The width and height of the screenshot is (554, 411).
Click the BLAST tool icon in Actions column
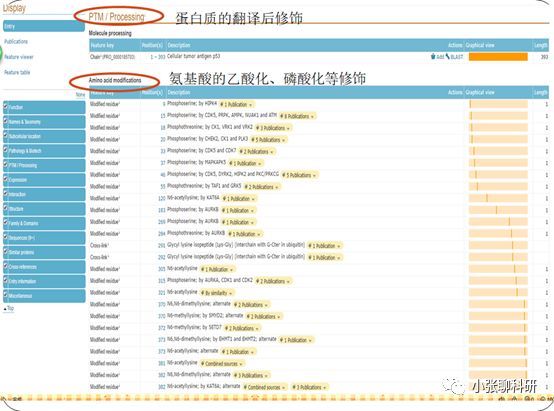pos(454,57)
